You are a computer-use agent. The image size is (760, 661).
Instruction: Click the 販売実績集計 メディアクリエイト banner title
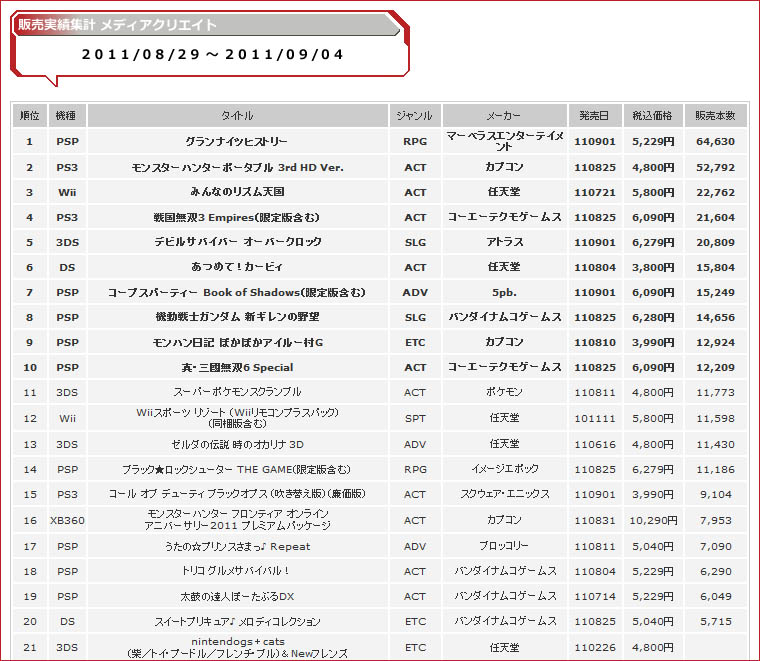click(x=117, y=25)
